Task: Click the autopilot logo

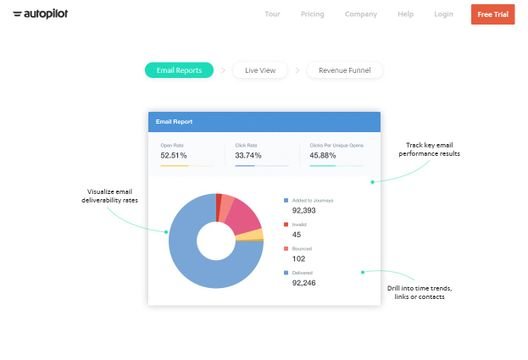Action: [x=40, y=14]
